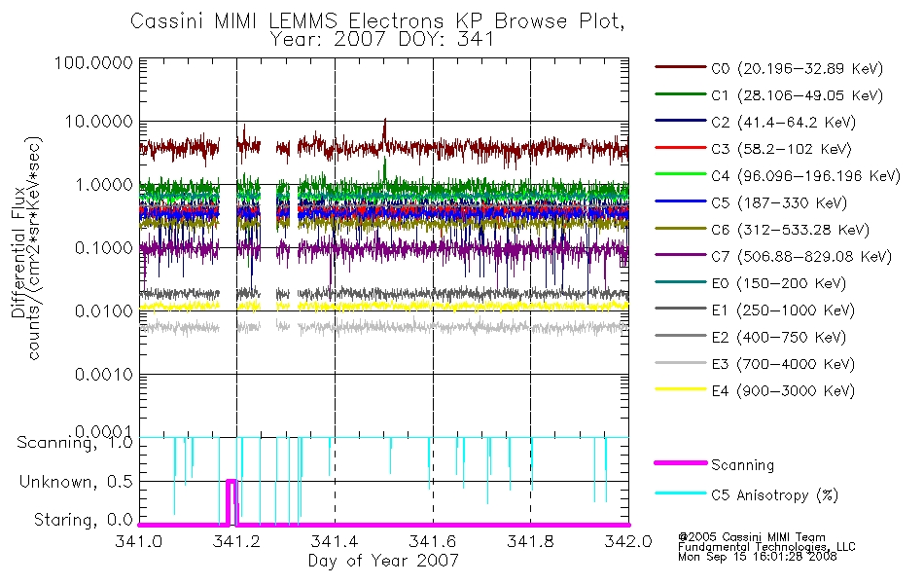Select legend label C0 (20.196-32.89 KeV)
The height and width of the screenshot is (584, 924).
point(798,69)
